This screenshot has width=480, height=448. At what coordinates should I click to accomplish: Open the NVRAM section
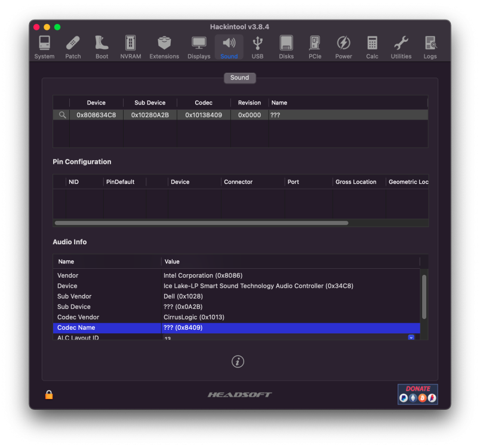click(130, 47)
